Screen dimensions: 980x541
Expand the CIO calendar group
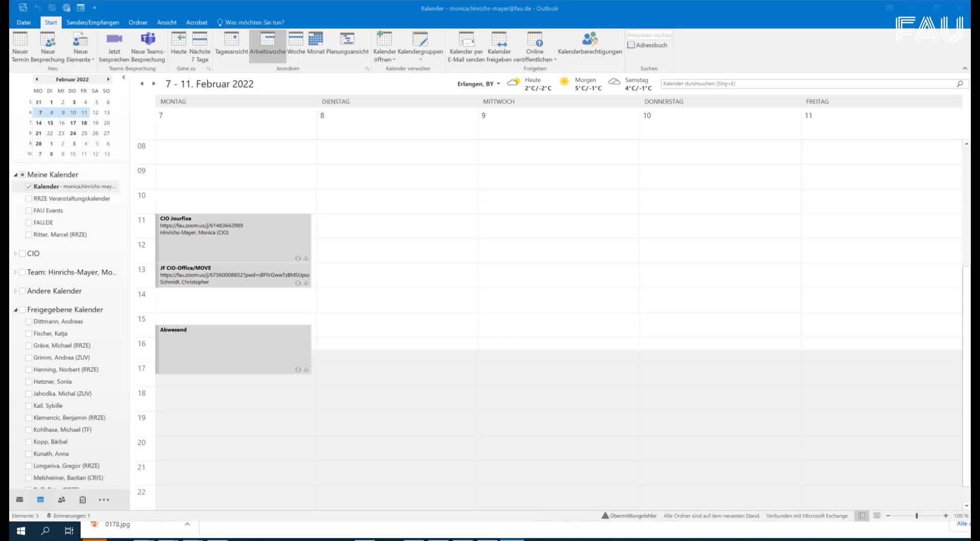click(x=15, y=254)
